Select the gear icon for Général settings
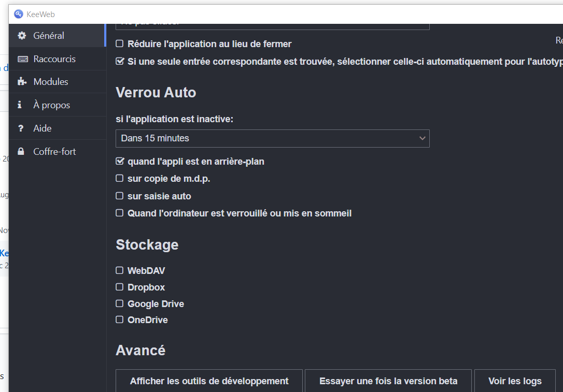The height and width of the screenshot is (392, 563). click(x=21, y=36)
